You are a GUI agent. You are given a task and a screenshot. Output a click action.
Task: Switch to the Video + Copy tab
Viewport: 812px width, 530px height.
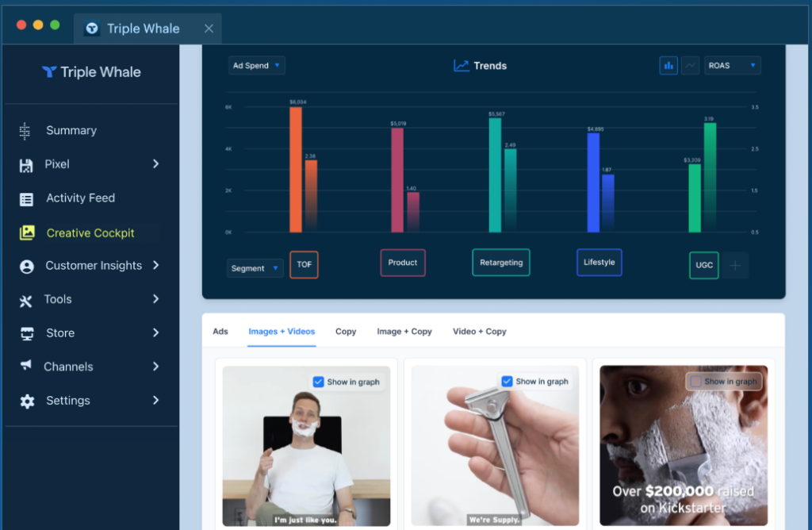point(480,332)
